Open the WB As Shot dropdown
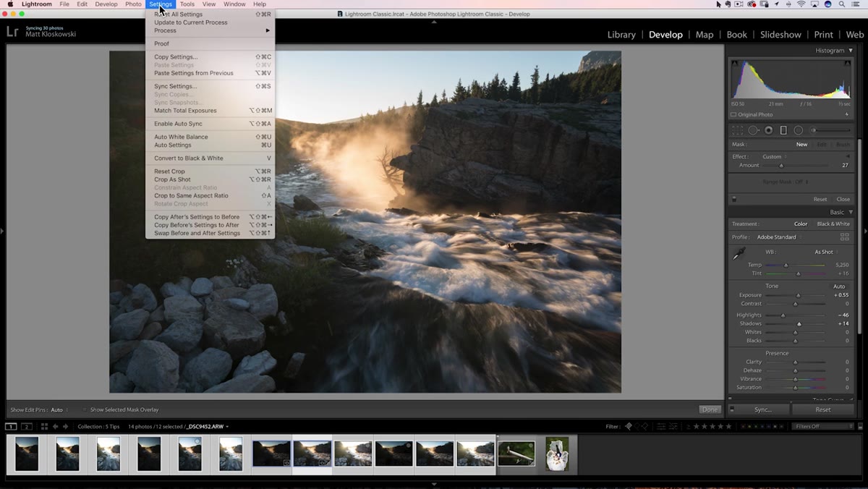Image resolution: width=868 pixels, height=489 pixels. [x=825, y=252]
